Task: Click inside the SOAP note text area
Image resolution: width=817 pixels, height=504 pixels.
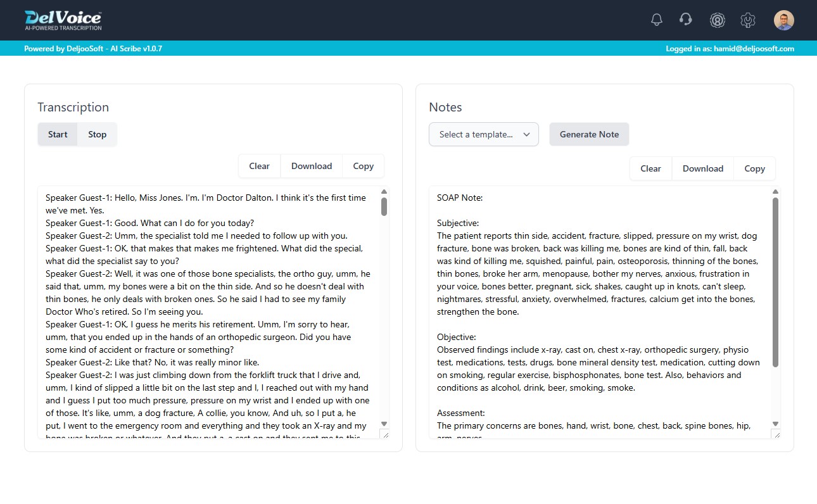Action: pyautogui.click(x=598, y=310)
